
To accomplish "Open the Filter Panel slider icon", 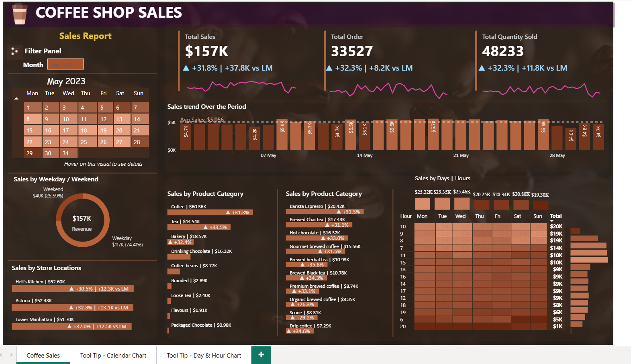I will point(14,51).
